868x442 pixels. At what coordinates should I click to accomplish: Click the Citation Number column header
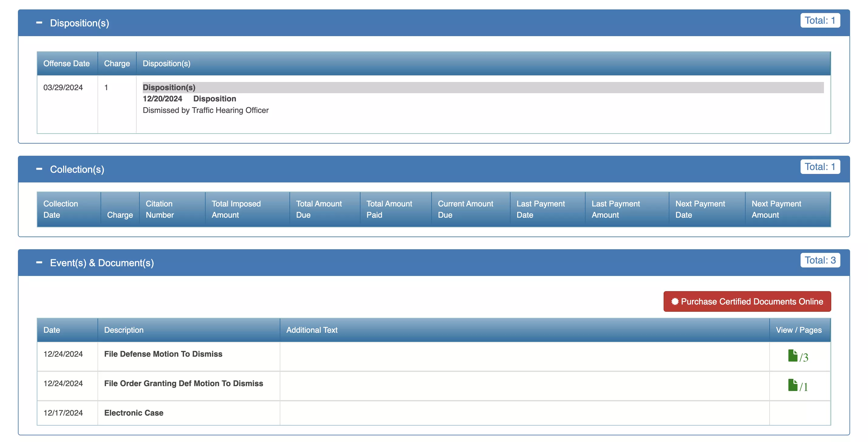(x=172, y=209)
